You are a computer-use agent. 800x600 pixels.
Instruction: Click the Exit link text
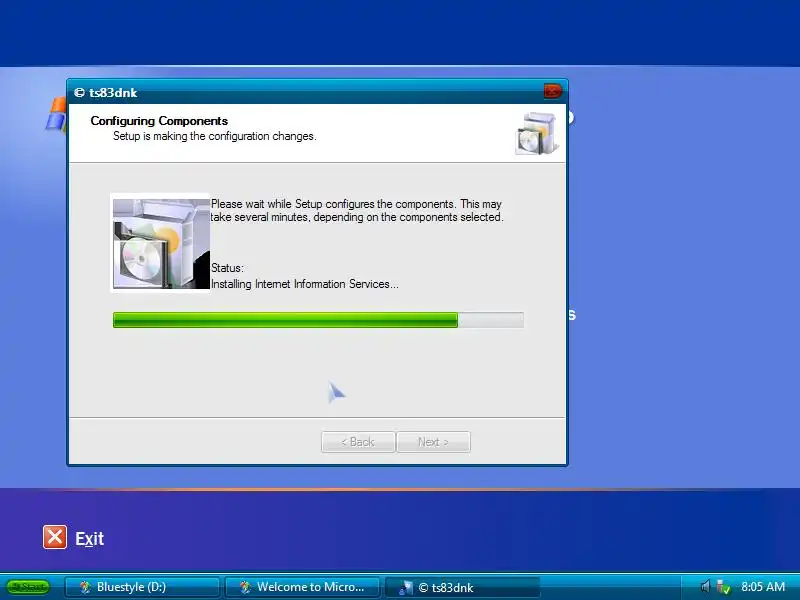(x=90, y=539)
